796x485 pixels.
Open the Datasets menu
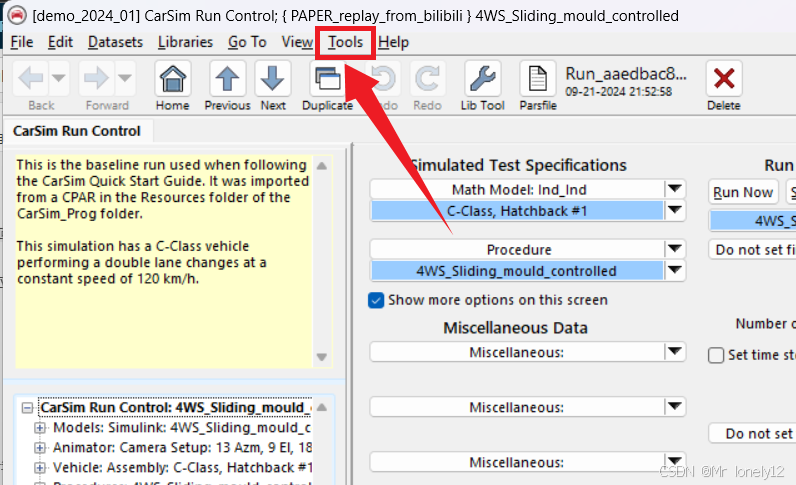tap(115, 42)
